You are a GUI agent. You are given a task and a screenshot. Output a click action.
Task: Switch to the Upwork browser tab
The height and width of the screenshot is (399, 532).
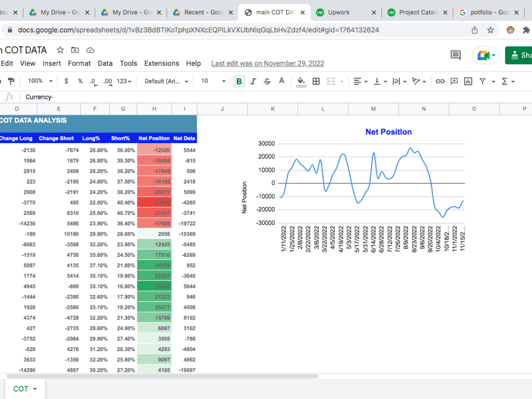(345, 13)
